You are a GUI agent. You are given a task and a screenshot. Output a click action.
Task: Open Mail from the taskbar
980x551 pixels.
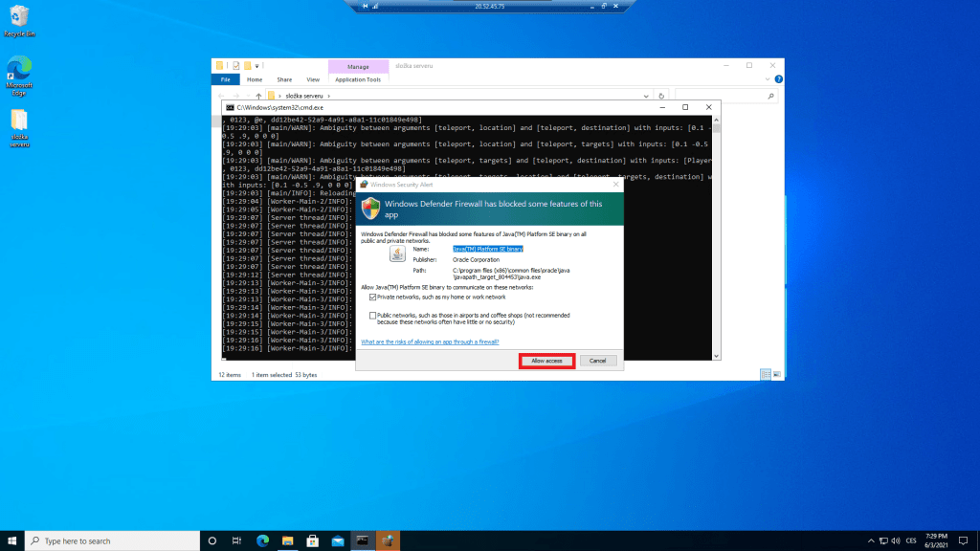coord(338,541)
